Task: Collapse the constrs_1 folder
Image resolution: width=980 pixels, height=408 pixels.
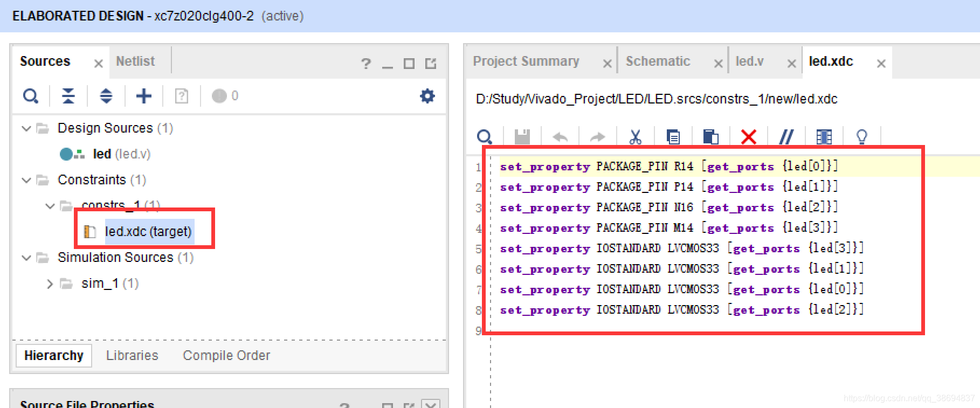Action: [50, 206]
